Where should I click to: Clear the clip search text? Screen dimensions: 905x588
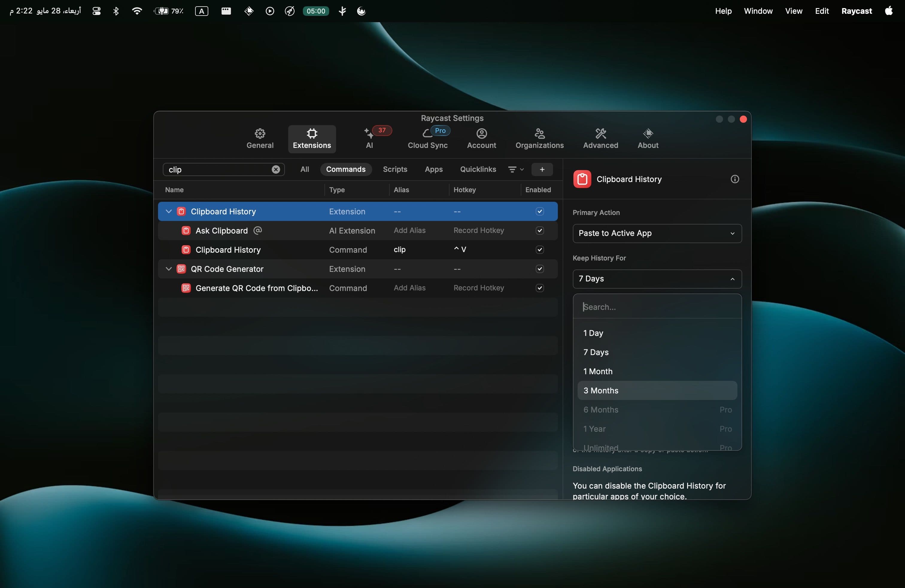276,170
